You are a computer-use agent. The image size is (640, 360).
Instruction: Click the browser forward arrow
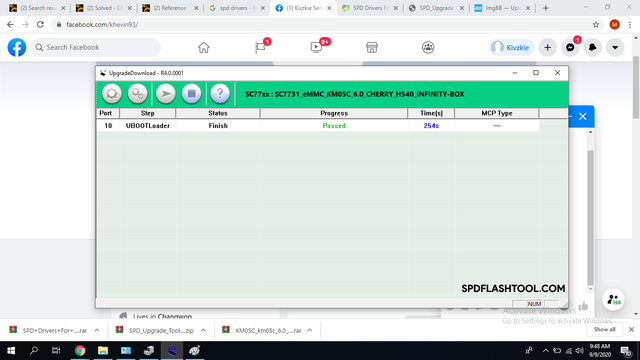(x=25, y=24)
